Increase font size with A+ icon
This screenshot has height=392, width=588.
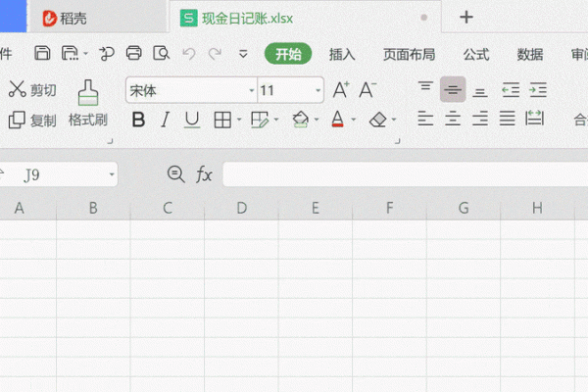coord(341,90)
